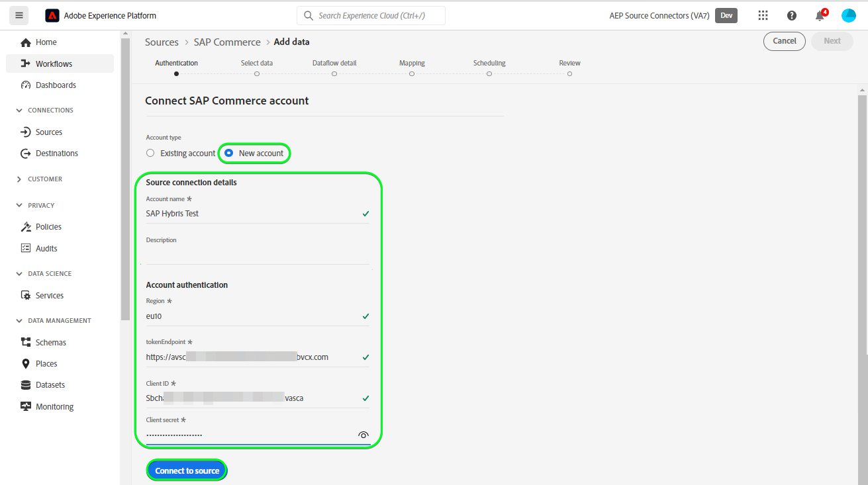Viewport: 868px width, 485px height.
Task: Click the Cancel button
Action: [784, 41]
